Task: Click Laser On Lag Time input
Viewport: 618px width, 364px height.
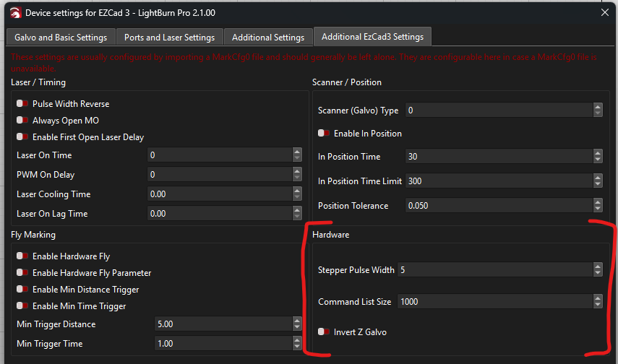Action: [220, 213]
